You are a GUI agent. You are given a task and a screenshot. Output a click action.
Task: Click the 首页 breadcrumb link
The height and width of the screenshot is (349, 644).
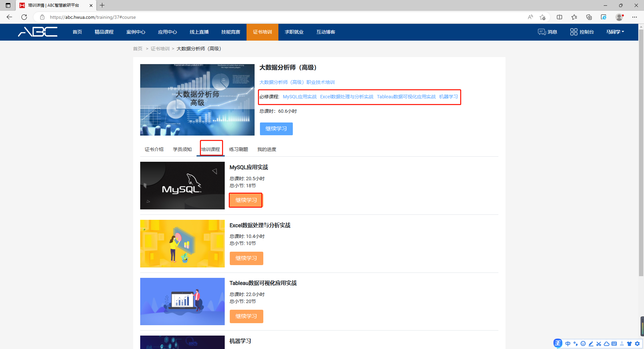coord(138,49)
